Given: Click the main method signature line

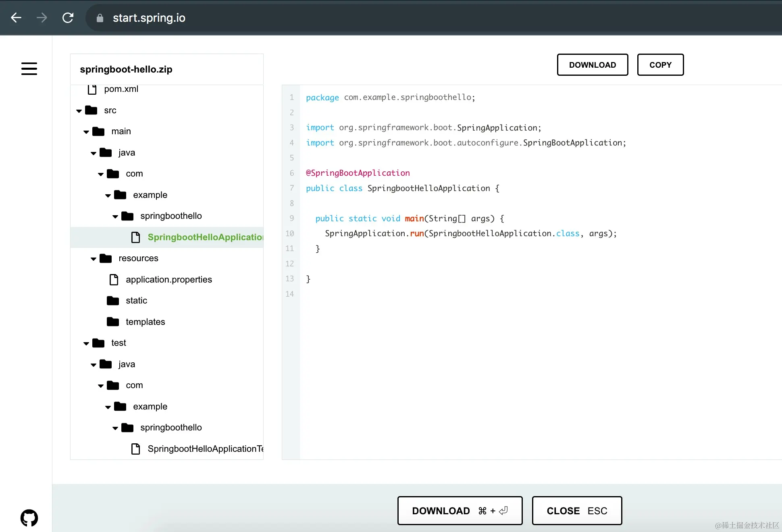Looking at the screenshot, I should [410, 218].
